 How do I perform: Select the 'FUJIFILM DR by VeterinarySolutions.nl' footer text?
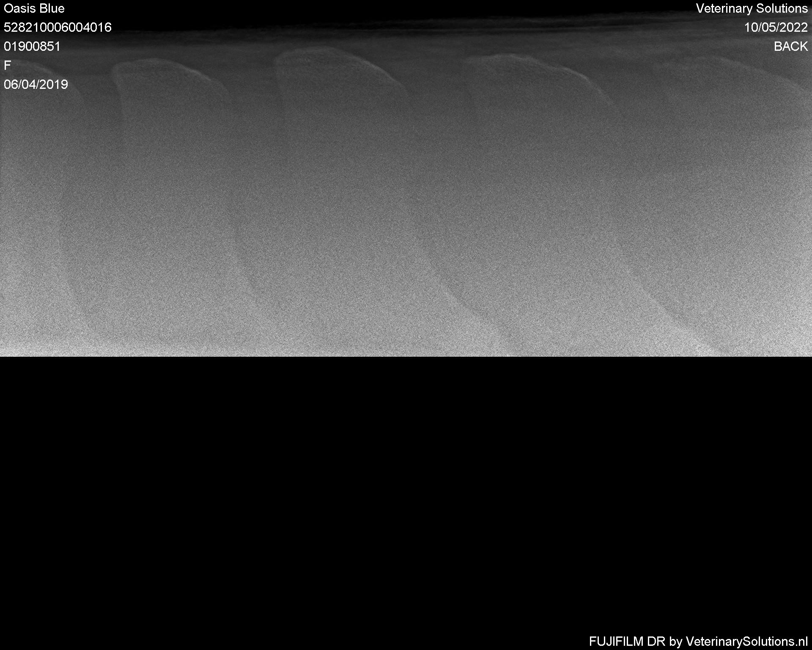pos(698,641)
